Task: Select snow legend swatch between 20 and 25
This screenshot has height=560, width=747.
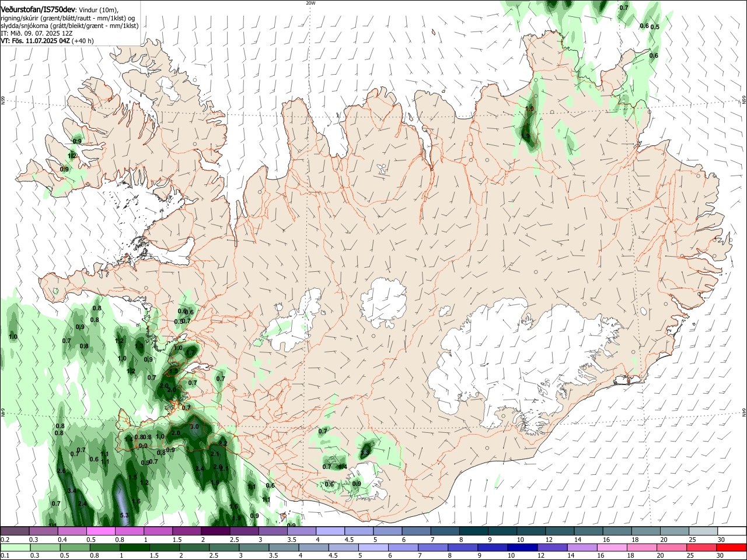Action: pyautogui.click(x=676, y=531)
